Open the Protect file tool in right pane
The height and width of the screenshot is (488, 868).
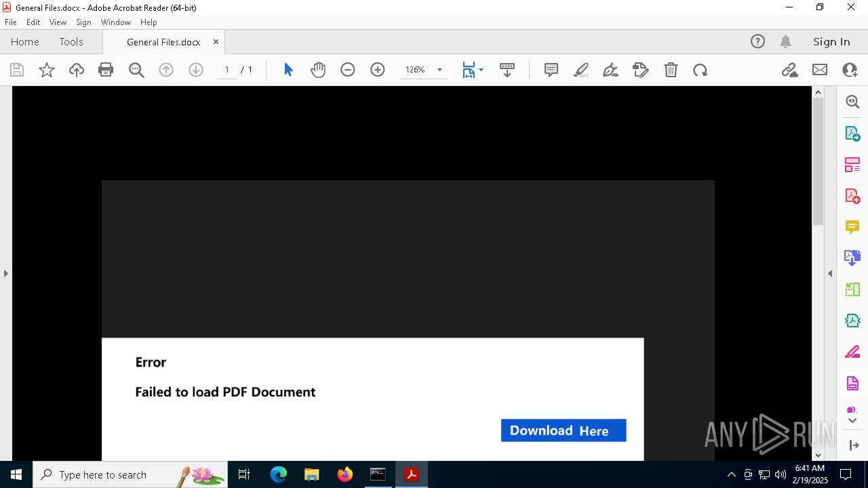tap(852, 384)
